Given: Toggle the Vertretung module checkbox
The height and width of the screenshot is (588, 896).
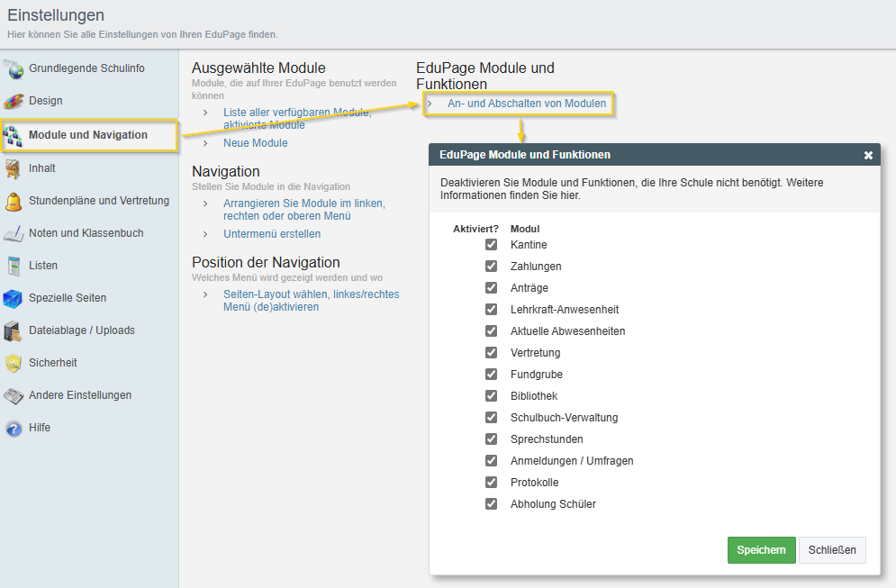Looking at the screenshot, I should (x=491, y=353).
